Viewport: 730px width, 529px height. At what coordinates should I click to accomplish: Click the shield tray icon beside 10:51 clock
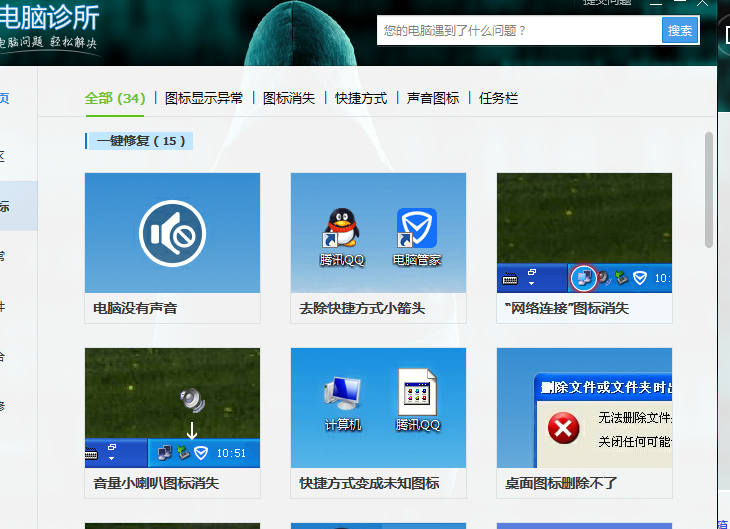(201, 453)
